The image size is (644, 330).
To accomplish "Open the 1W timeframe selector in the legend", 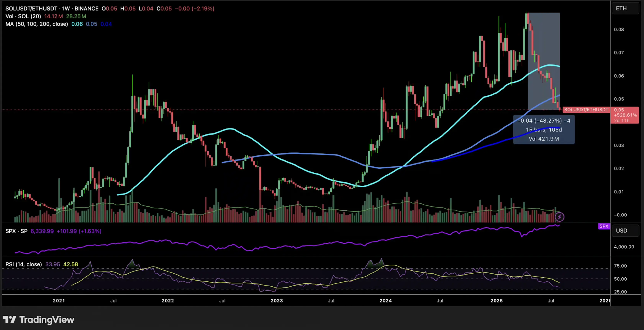I will click(65, 8).
